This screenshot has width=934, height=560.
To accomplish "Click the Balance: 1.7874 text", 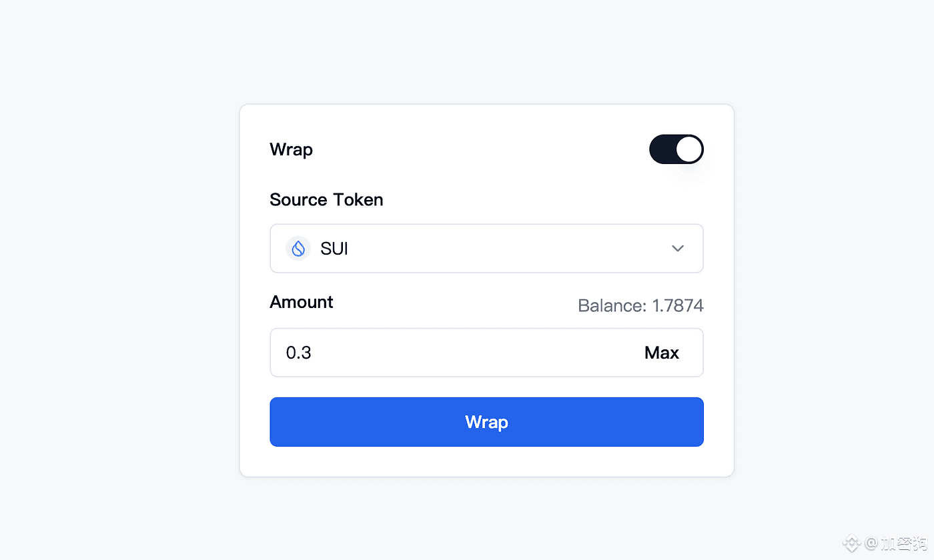I will [640, 306].
